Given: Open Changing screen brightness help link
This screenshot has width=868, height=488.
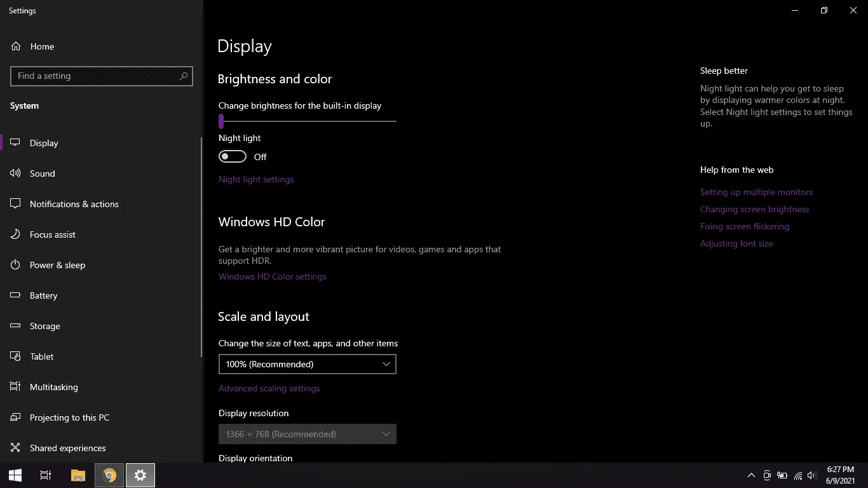Looking at the screenshot, I should 754,209.
